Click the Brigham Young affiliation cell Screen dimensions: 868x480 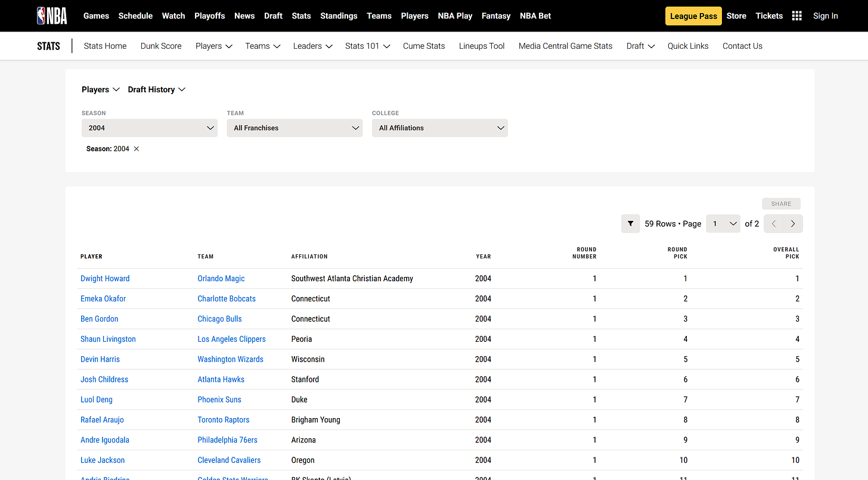[316, 420]
